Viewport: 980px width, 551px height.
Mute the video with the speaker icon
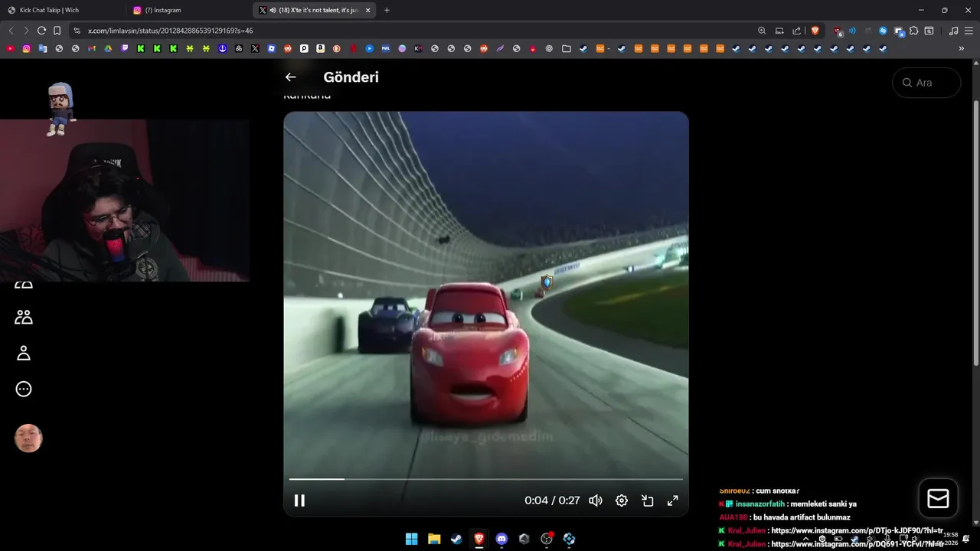tap(596, 500)
